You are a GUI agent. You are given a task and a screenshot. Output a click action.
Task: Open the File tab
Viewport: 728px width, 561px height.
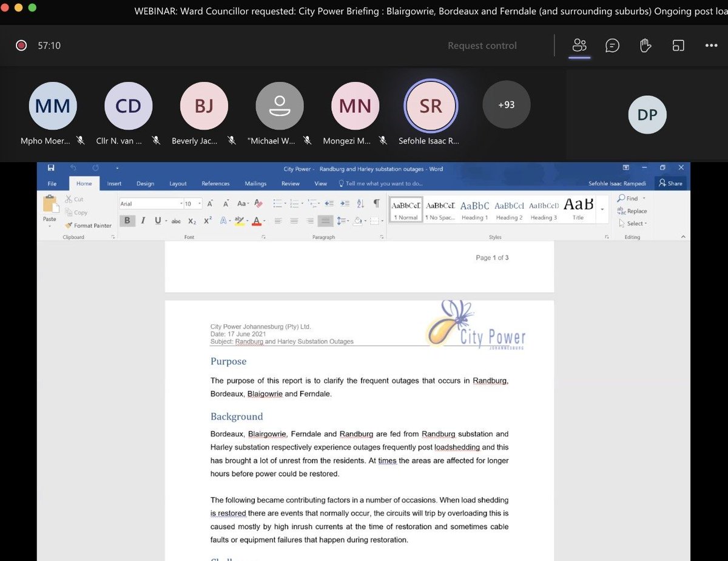(x=52, y=183)
